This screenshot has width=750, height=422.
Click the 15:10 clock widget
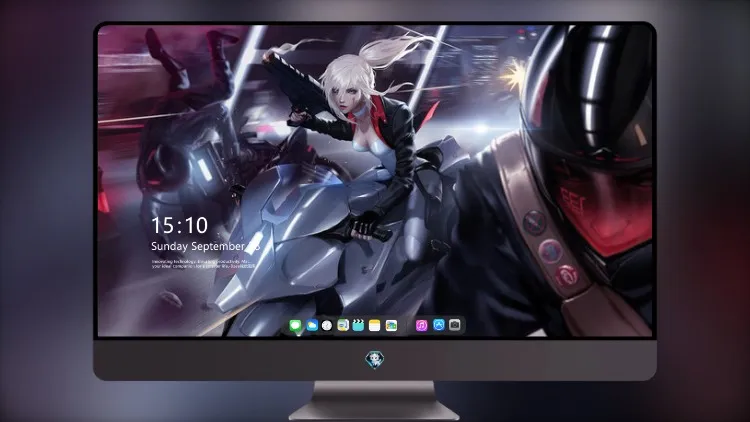click(x=179, y=225)
